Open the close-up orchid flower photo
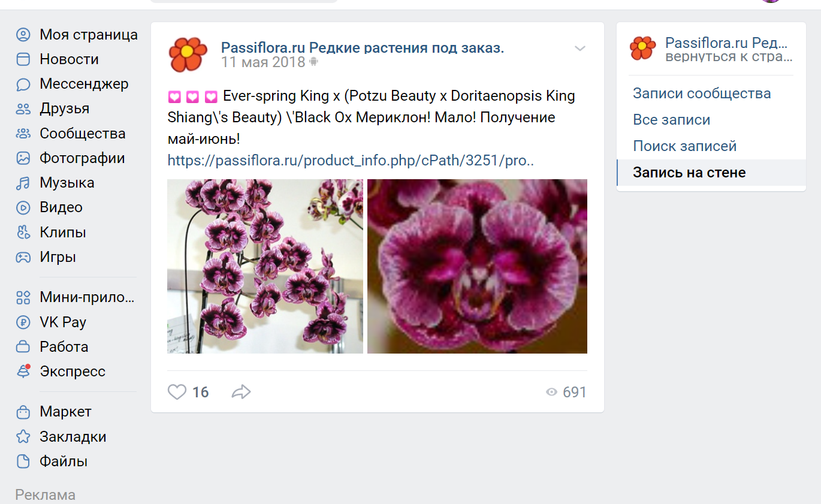Viewport: 821px width, 504px height. (477, 266)
